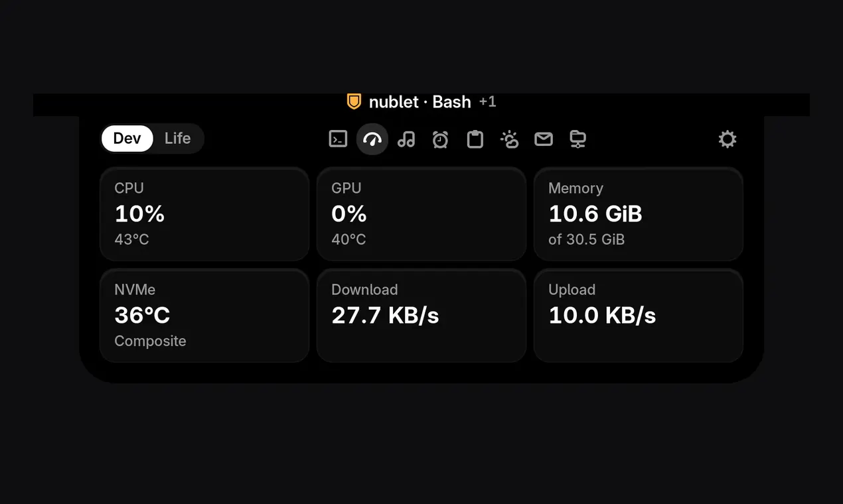
Task: Click the "Composite" label under NVMe
Action: pyautogui.click(x=150, y=342)
